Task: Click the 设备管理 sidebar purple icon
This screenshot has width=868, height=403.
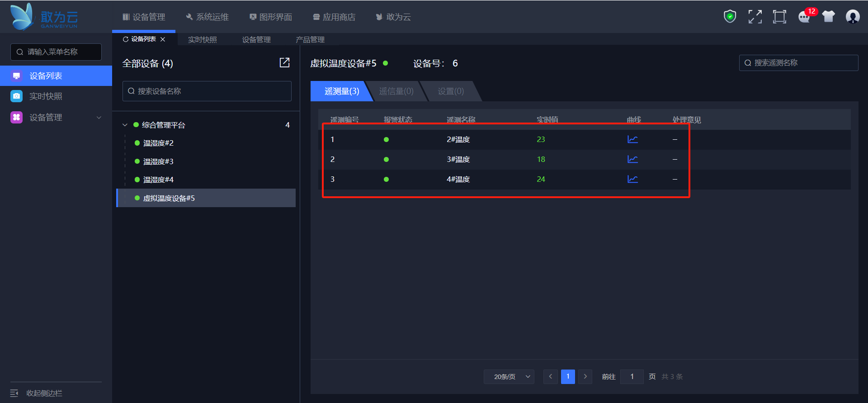Action: (17, 117)
